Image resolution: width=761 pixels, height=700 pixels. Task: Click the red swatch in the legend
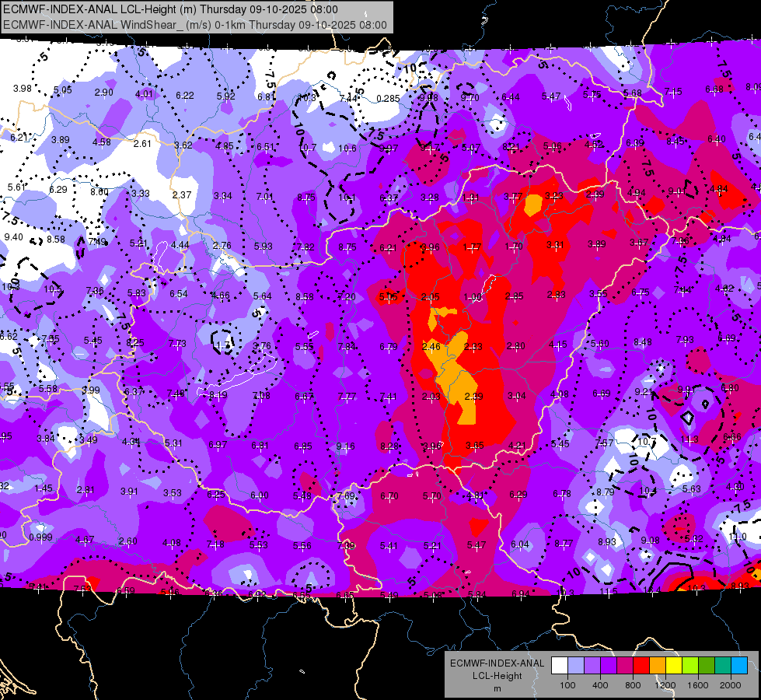641,666
